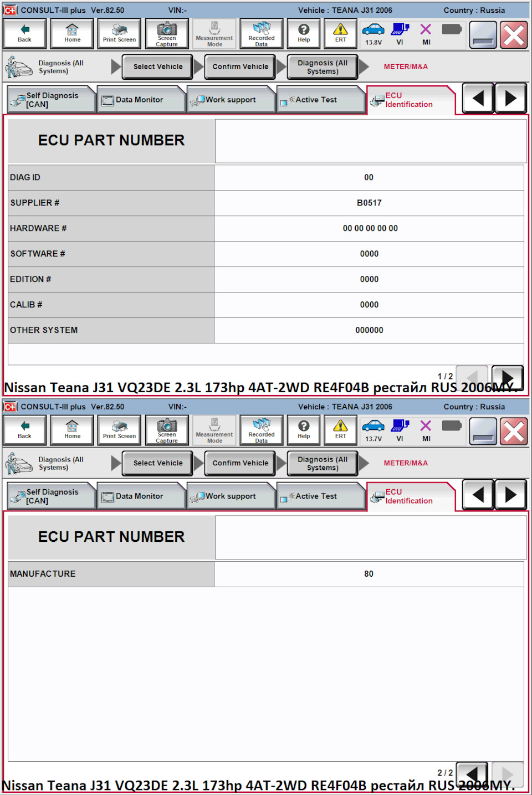Select ECU Identification tab in bottom window
532x795 pixels.
point(410,496)
